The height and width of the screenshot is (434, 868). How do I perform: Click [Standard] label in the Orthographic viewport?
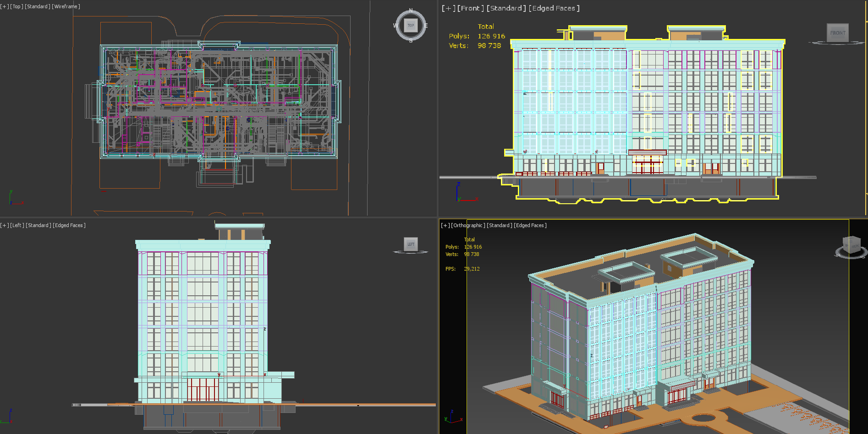click(x=500, y=225)
